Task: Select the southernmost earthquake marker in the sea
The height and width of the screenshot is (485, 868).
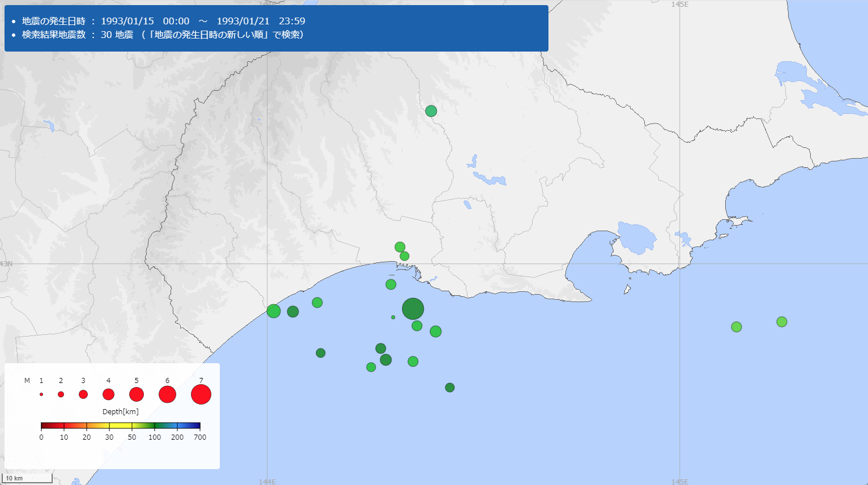Action: click(x=450, y=388)
